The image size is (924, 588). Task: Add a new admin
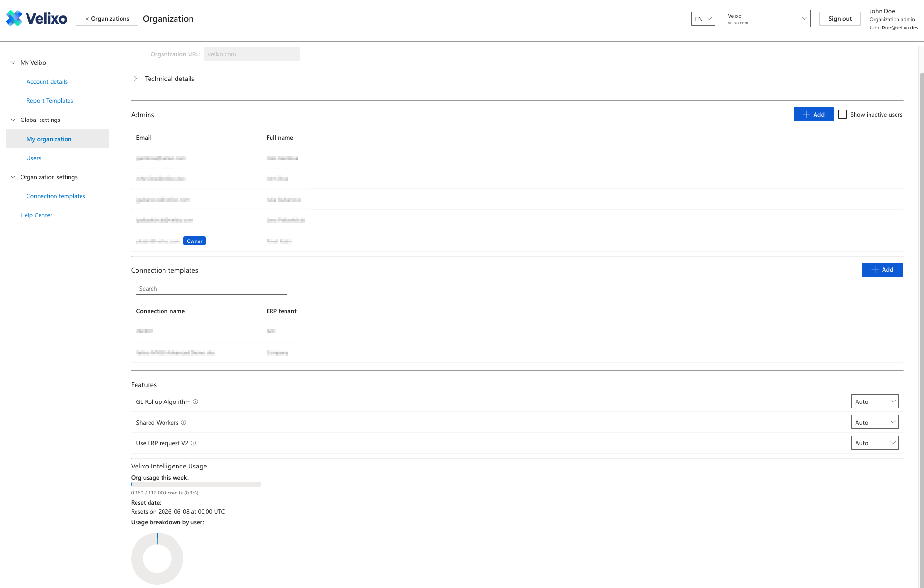(814, 114)
